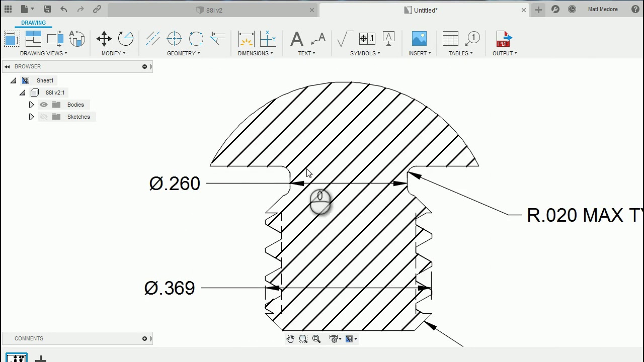
Task: Expand the Bodies folder
Action: click(31, 105)
